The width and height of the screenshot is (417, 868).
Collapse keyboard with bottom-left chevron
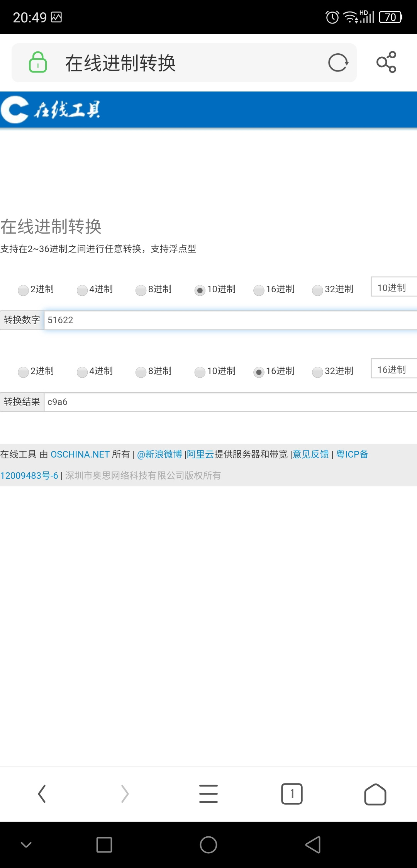coord(26,845)
